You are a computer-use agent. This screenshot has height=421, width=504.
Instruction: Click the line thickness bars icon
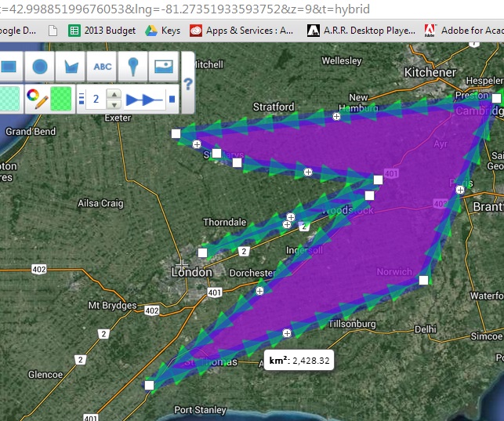(82, 100)
